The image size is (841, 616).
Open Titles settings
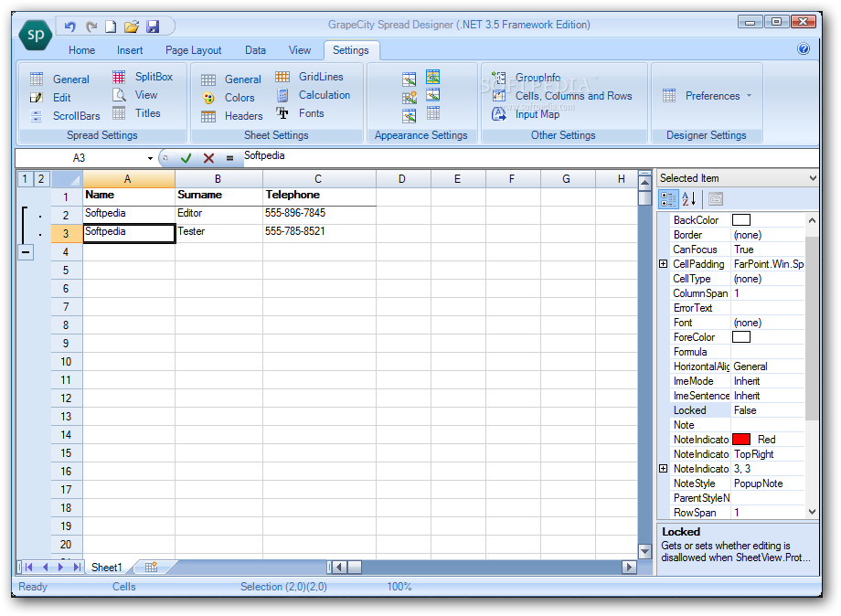tap(136, 113)
